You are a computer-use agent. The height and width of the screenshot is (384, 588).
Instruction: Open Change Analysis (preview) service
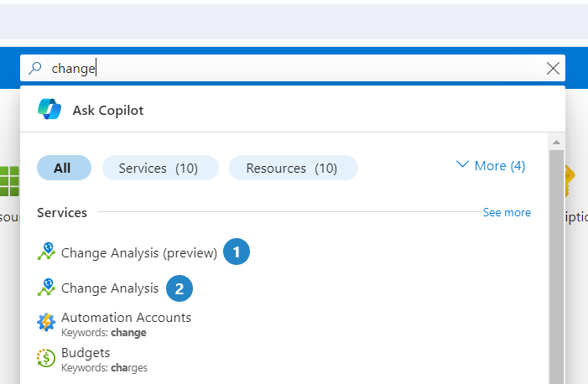(139, 252)
